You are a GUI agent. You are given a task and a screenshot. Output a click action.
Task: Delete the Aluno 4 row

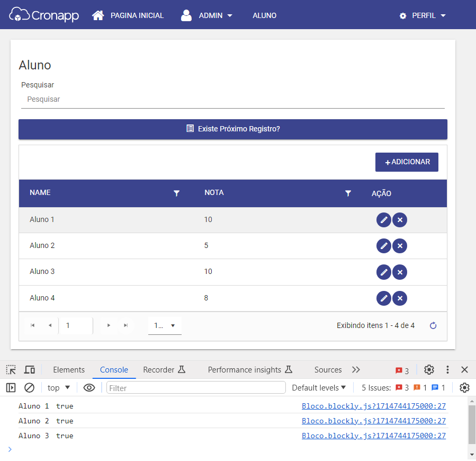click(x=400, y=298)
